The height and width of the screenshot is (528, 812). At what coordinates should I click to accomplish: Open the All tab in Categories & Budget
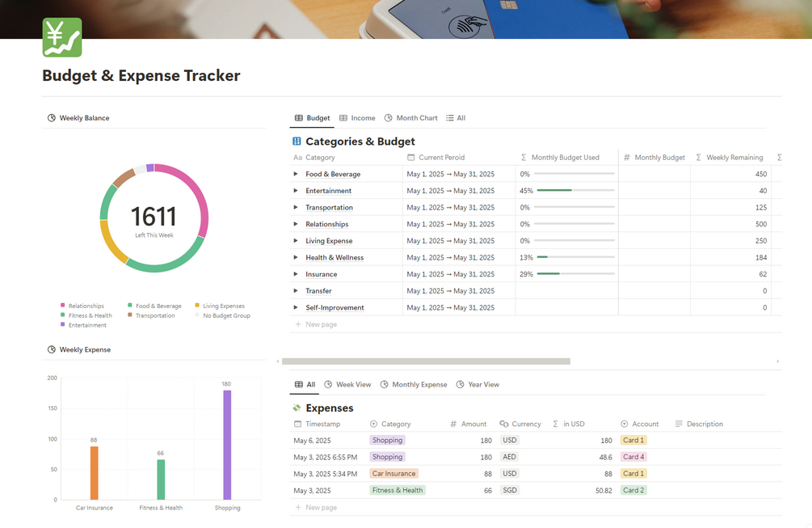[456, 118]
